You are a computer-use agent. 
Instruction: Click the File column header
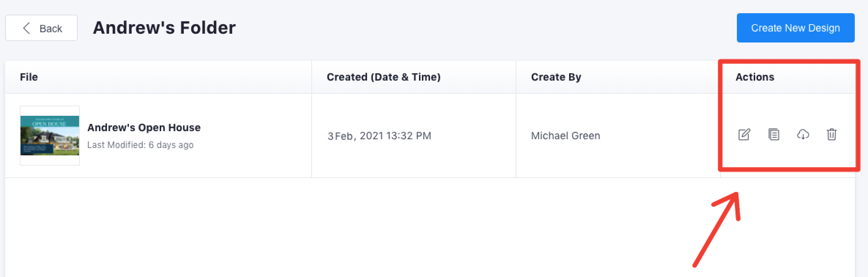tap(29, 77)
